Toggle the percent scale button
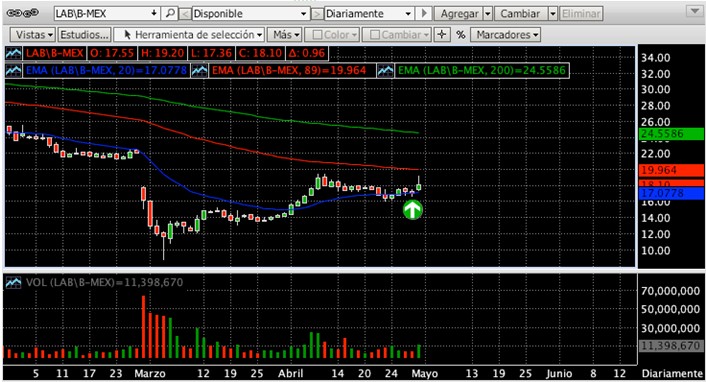 [x=461, y=35]
